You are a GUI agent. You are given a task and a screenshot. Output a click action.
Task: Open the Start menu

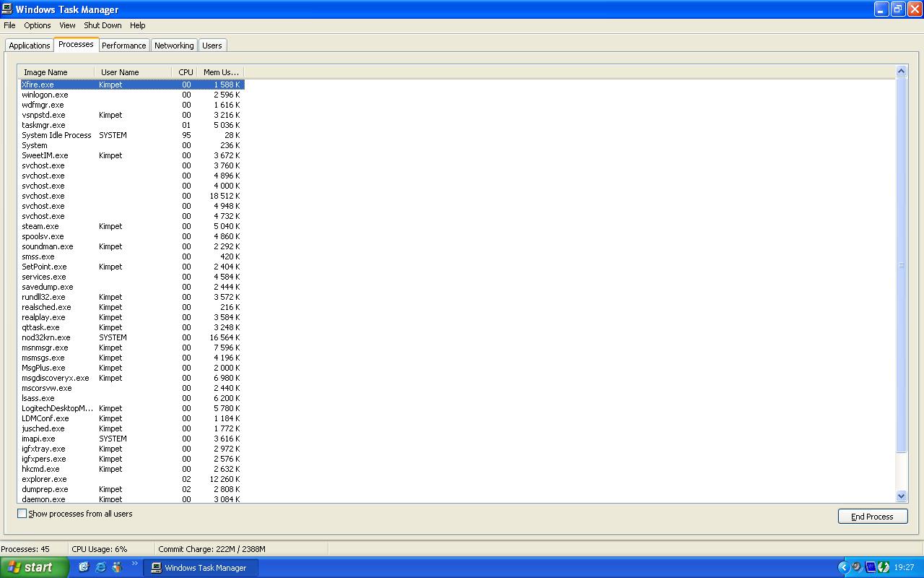tap(35, 567)
